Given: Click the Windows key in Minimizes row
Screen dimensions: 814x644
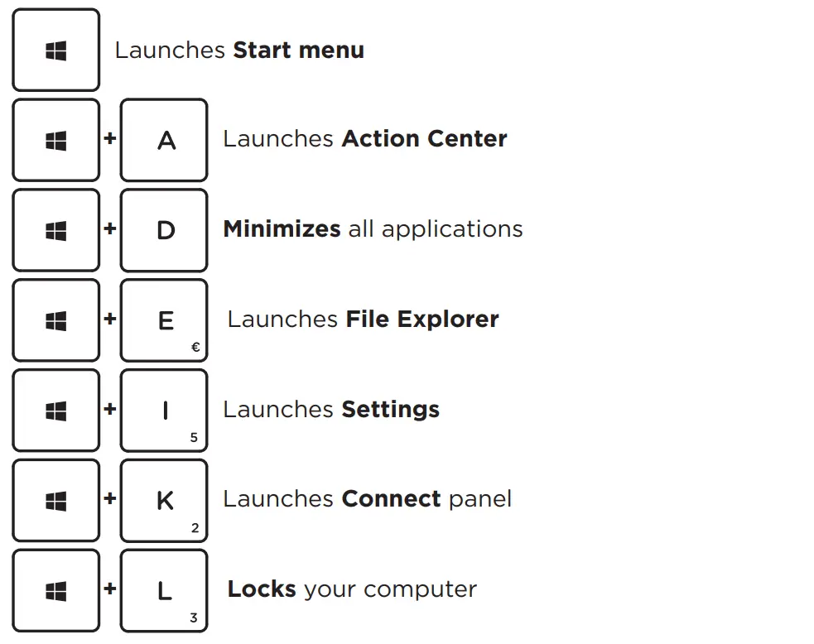Looking at the screenshot, I should tap(55, 230).
